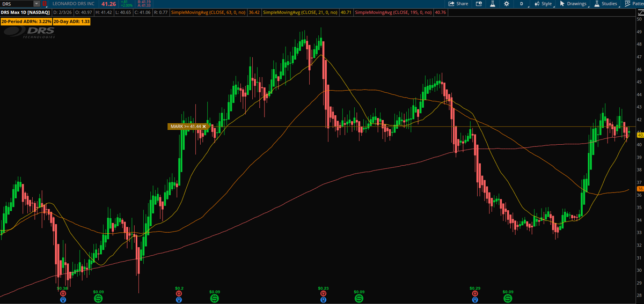Open chart settings gear icon

click(x=506, y=4)
